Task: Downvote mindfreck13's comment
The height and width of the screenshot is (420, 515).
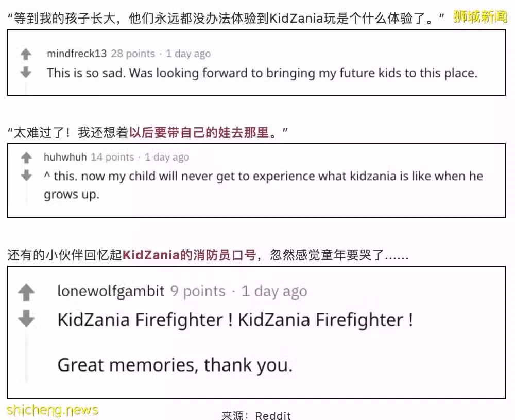Action: pos(26,72)
